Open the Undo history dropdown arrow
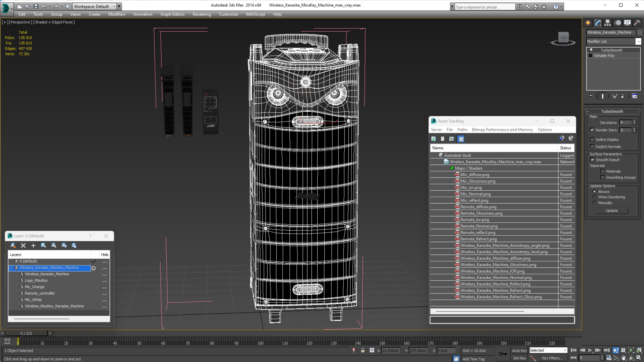The width and height of the screenshot is (644, 362). coord(50,6)
